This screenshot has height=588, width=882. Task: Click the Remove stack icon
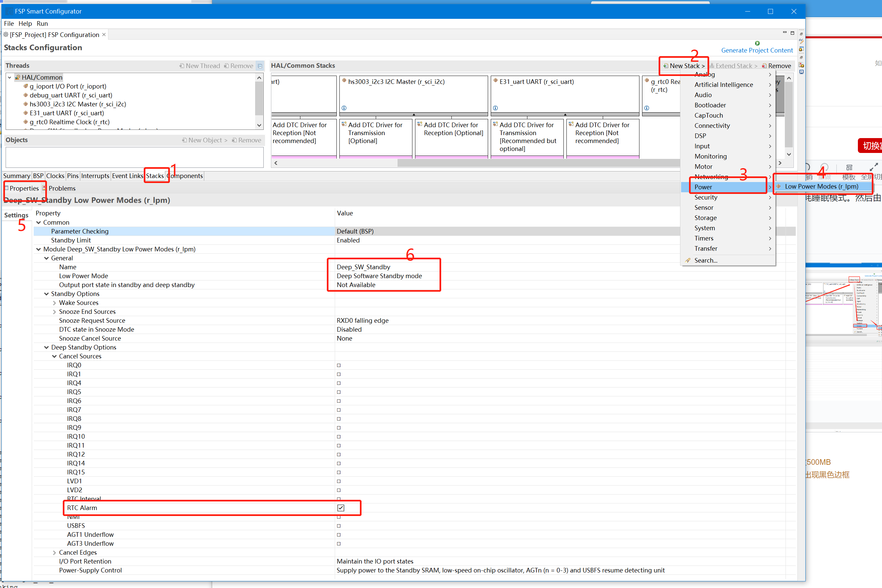[x=764, y=66]
